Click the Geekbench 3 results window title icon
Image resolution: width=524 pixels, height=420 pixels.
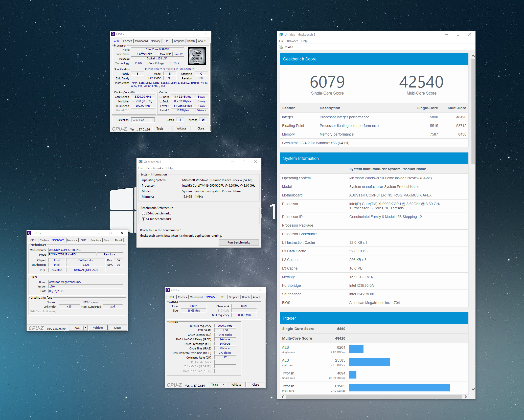pos(281,35)
